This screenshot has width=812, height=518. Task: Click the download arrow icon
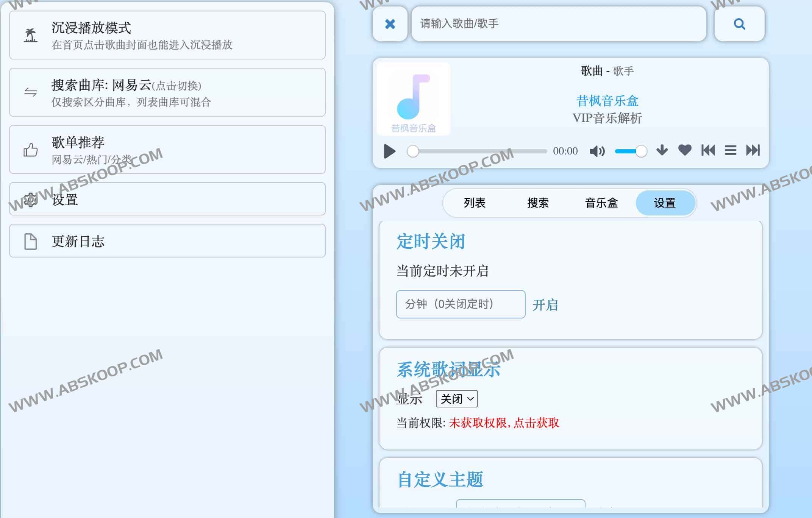[662, 150]
